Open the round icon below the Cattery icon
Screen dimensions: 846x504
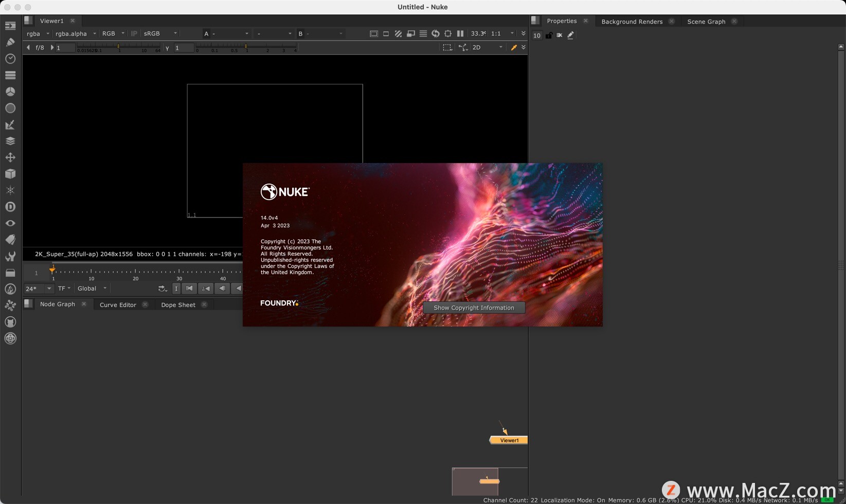tap(10, 338)
